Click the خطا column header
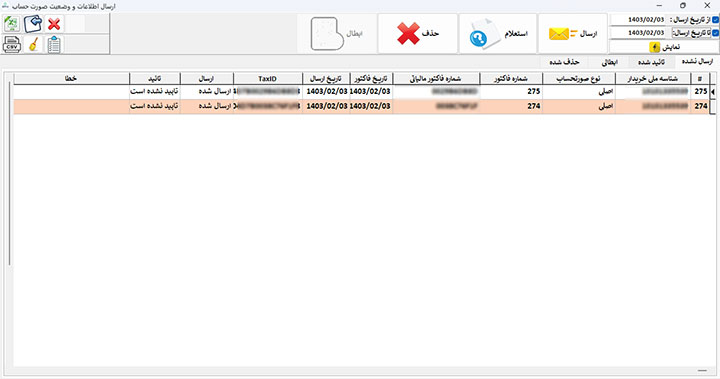720x379 pixels. pyautogui.click(x=71, y=79)
